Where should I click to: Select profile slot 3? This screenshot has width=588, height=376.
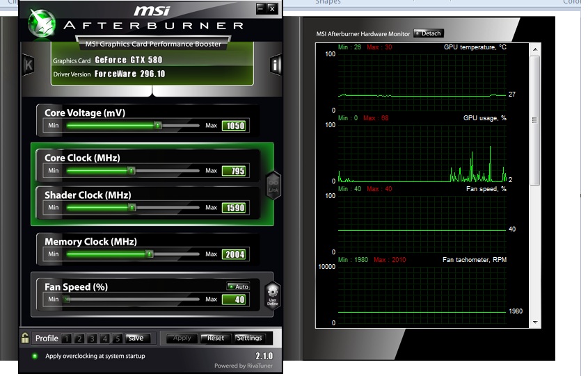click(x=92, y=338)
